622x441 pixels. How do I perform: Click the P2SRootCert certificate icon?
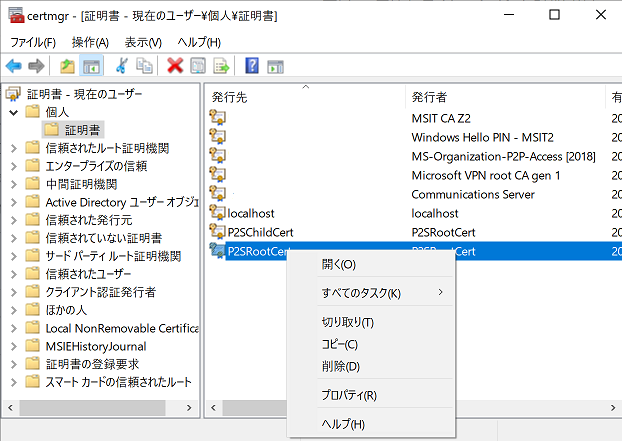point(217,251)
